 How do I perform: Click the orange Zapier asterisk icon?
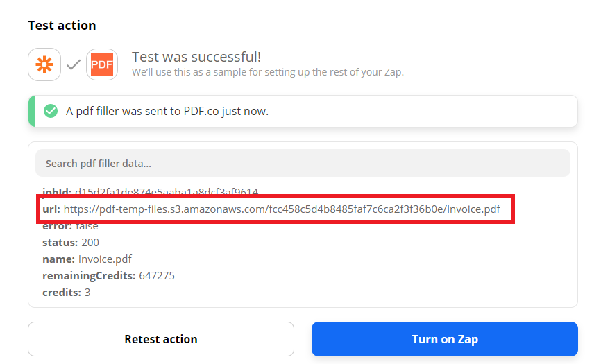44,64
